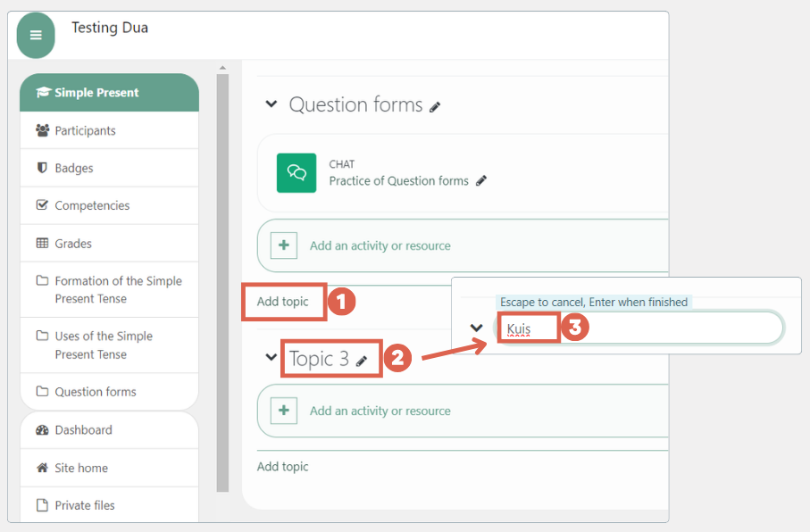Image resolution: width=810 pixels, height=532 pixels.
Task: Open Participants in sidebar
Action: pos(109,130)
